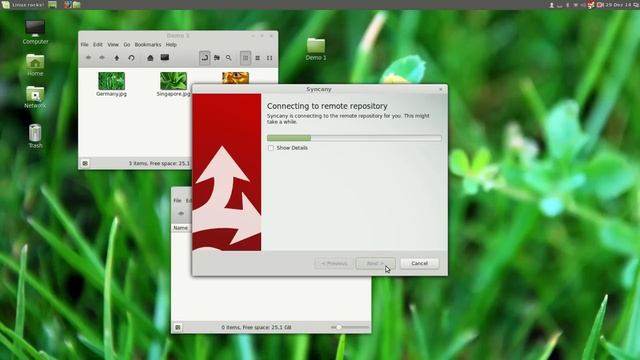Open Go menu in Demo 1 window
640x360 pixels.
(127, 44)
